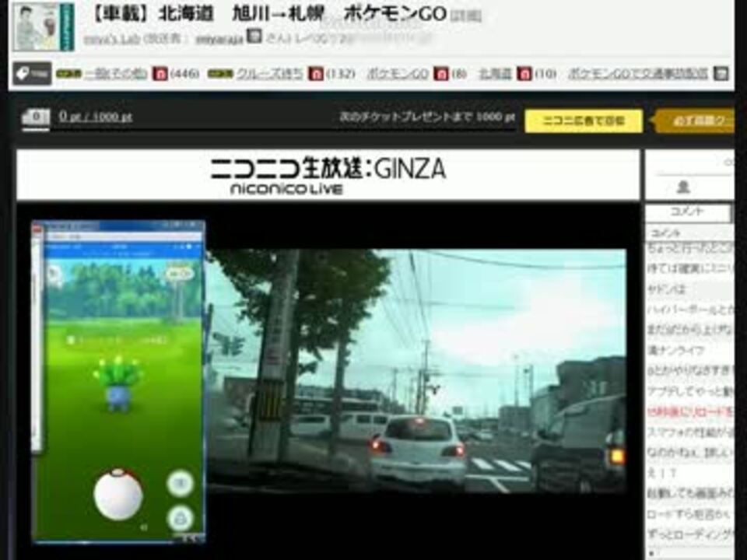Open dictionary icon with count (10)

click(524, 74)
